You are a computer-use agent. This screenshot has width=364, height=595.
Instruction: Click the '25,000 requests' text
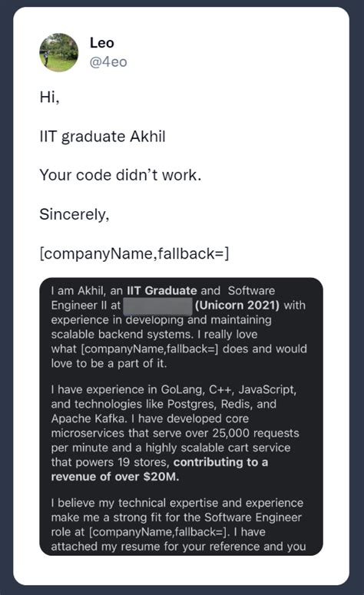point(256,433)
